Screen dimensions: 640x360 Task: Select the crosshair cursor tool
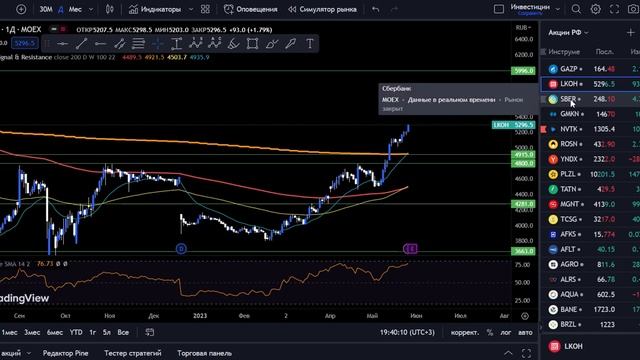click(x=158, y=43)
